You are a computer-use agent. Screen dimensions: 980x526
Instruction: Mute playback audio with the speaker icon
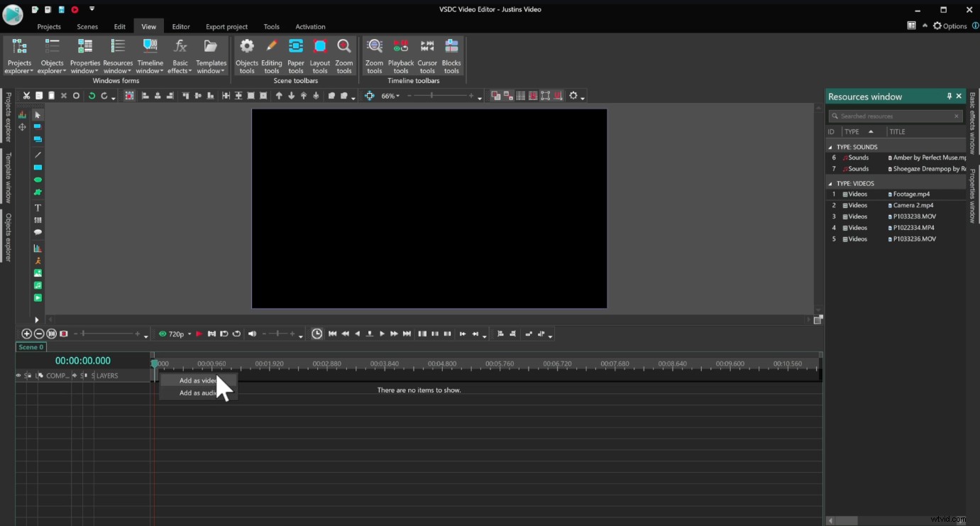tap(253, 334)
